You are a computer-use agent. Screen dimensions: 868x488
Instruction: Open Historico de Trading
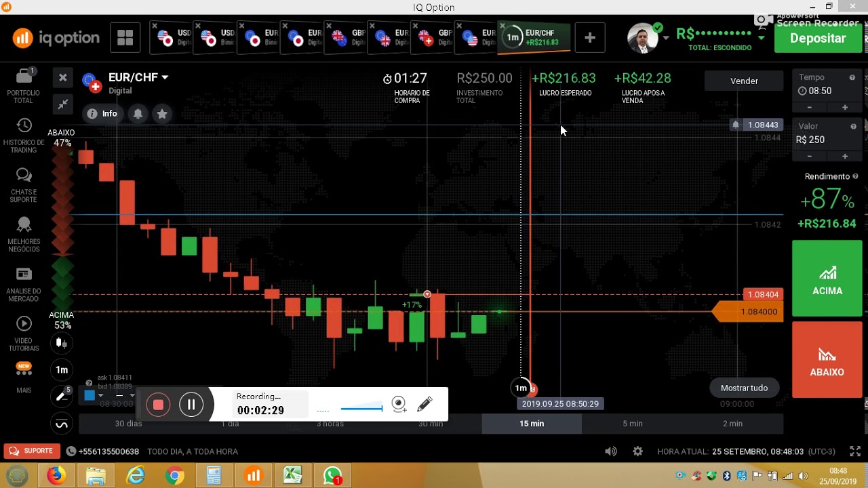coord(24,136)
